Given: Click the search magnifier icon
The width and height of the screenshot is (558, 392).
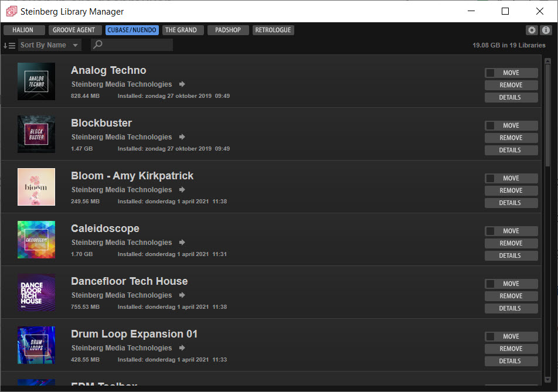Looking at the screenshot, I should 97,45.
